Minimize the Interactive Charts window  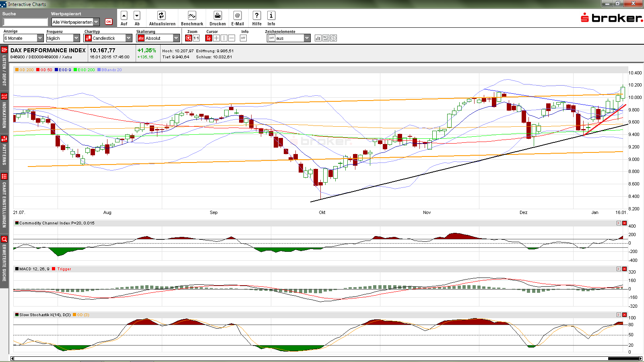[607, 4]
